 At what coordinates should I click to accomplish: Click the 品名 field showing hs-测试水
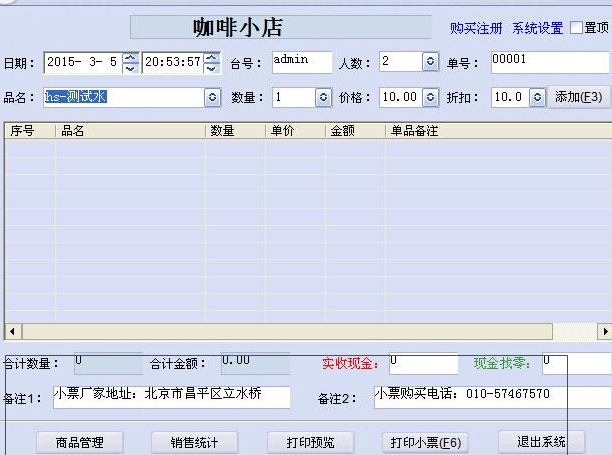(124, 97)
